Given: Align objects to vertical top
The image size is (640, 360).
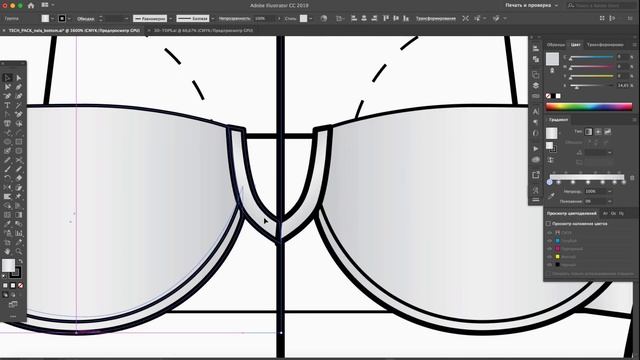Looking at the screenshot, I should pos(386,18).
